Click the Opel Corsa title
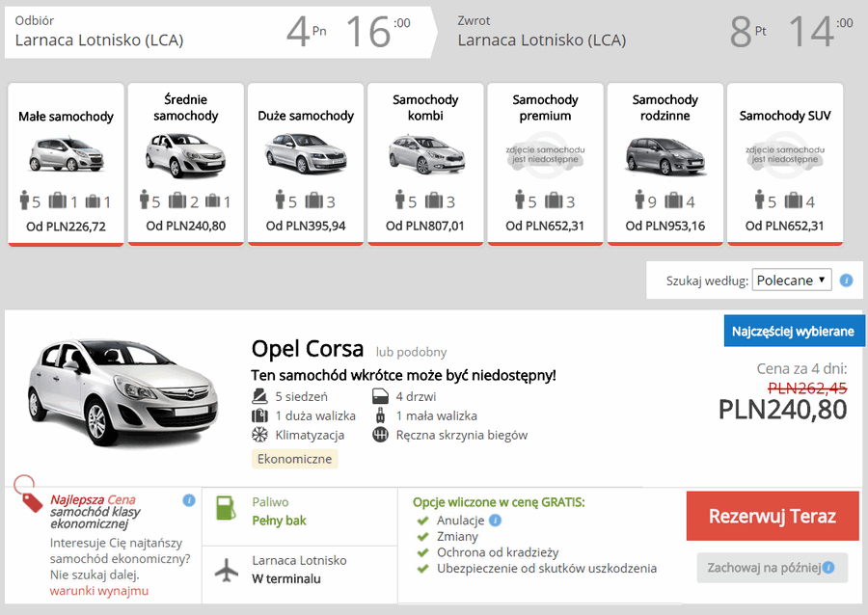Screen dimensions: 868x615 tap(308, 349)
